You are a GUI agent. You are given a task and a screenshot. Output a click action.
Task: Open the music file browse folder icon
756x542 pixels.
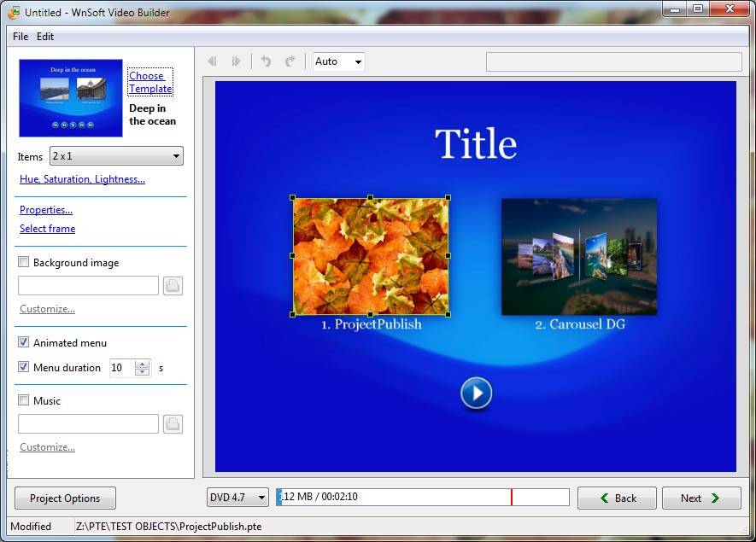tap(173, 424)
